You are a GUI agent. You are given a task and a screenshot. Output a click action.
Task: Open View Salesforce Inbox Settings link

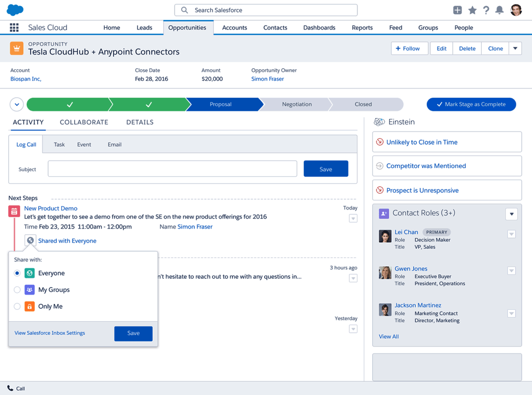50,333
